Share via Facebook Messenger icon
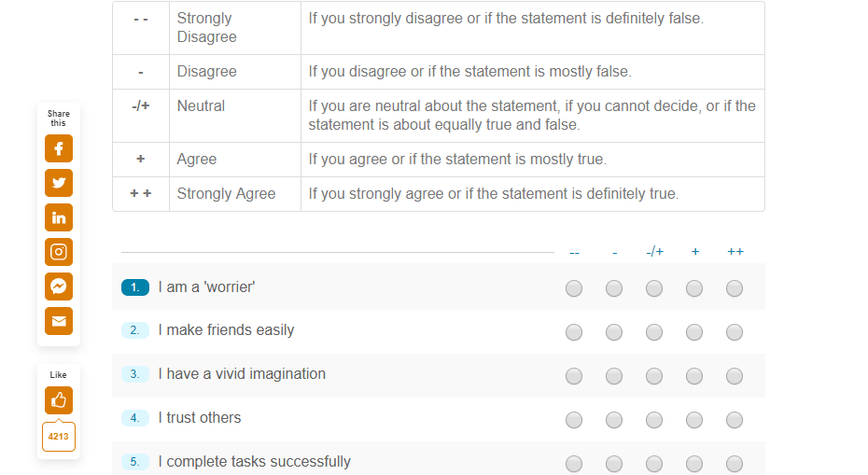The height and width of the screenshot is (475, 868). click(58, 286)
